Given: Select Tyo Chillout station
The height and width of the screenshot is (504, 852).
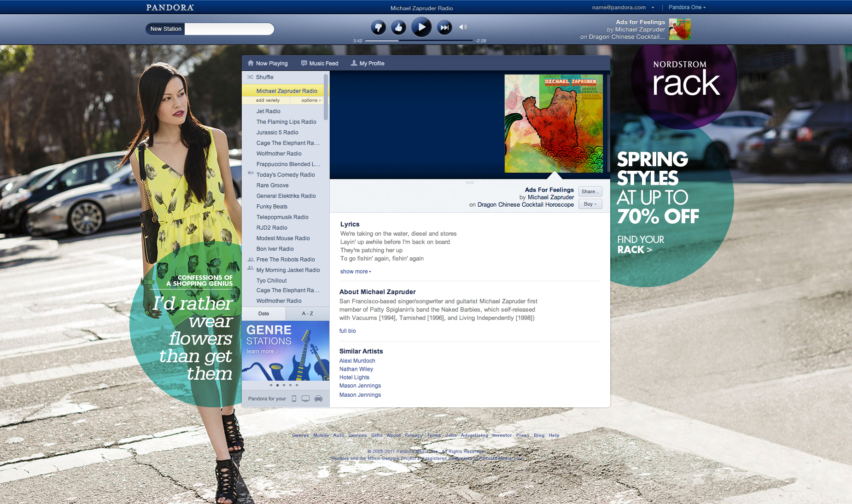Looking at the screenshot, I should (271, 281).
